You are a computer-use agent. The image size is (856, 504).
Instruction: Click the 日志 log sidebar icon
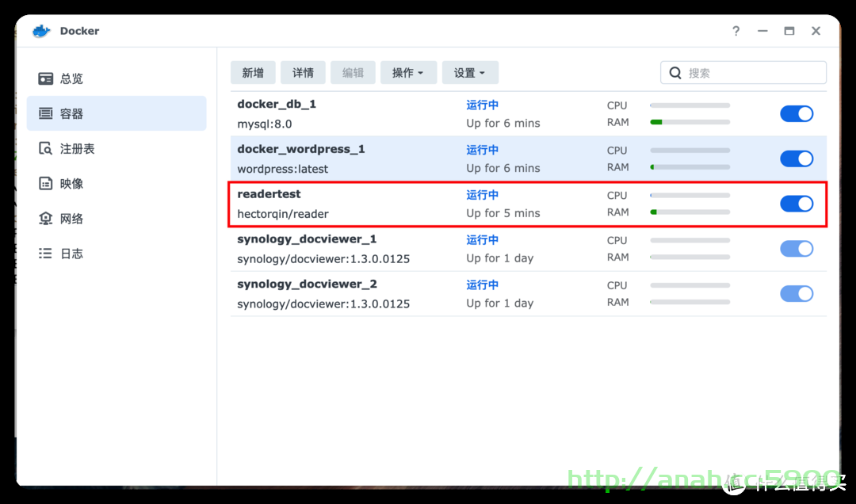pos(46,254)
